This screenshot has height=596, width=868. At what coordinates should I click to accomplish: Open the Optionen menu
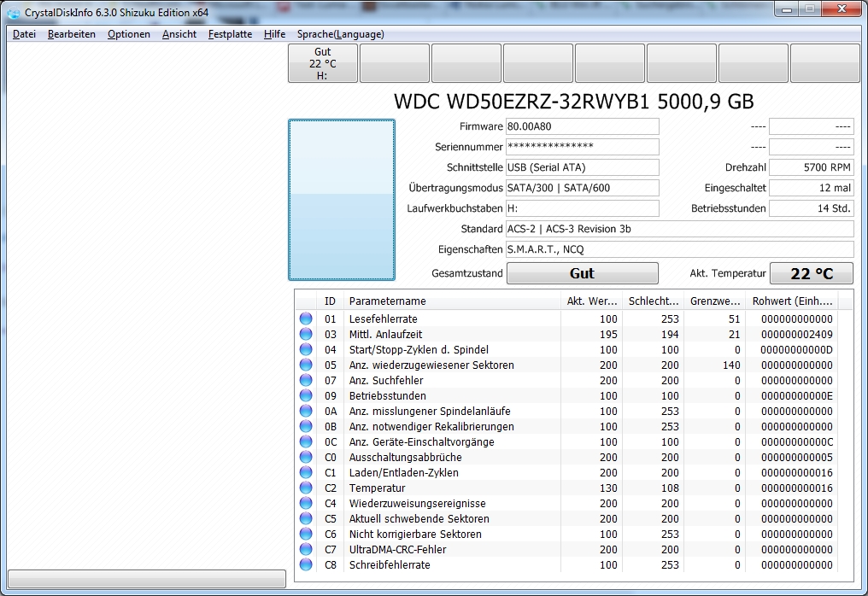click(129, 34)
